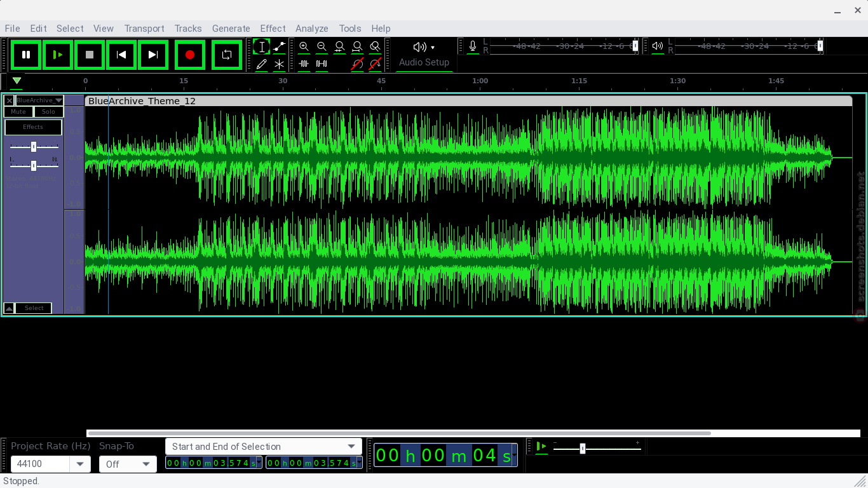Open the Audio Setup button
Screen dimensions: 868x488
(x=424, y=55)
